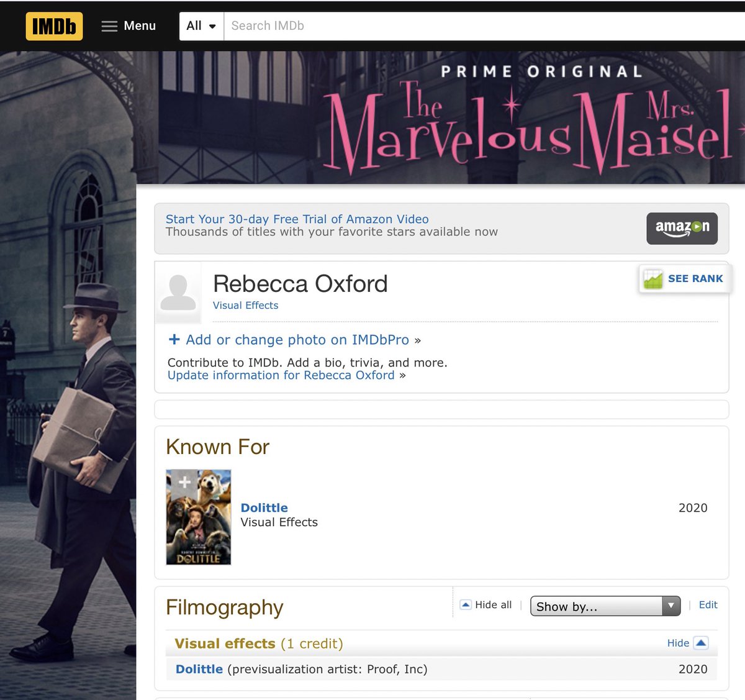The height and width of the screenshot is (700, 745).
Task: Click the plus icon on Dolittle poster
Action: coord(184,482)
